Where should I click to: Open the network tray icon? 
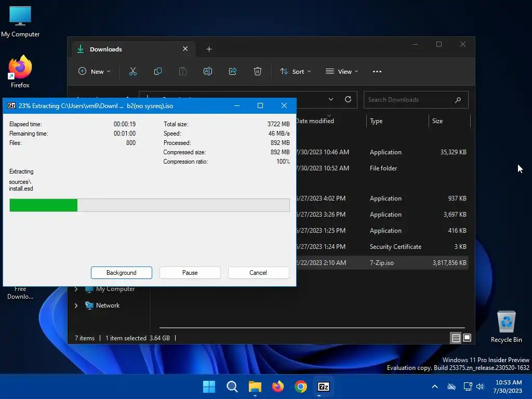[x=468, y=387]
